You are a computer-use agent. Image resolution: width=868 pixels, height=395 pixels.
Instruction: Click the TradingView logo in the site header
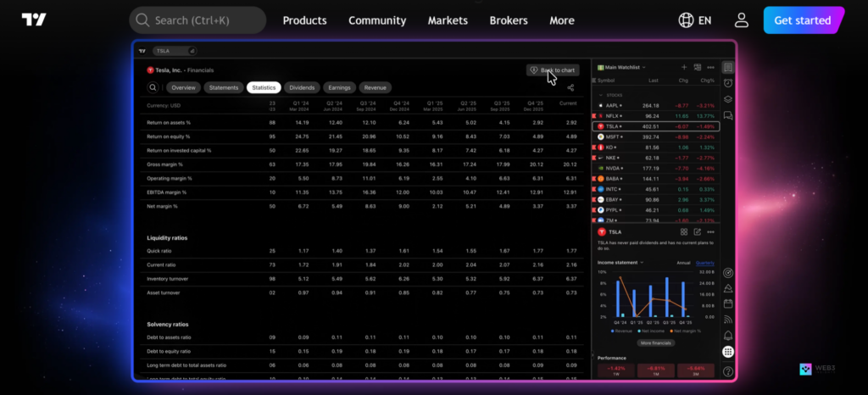(34, 19)
